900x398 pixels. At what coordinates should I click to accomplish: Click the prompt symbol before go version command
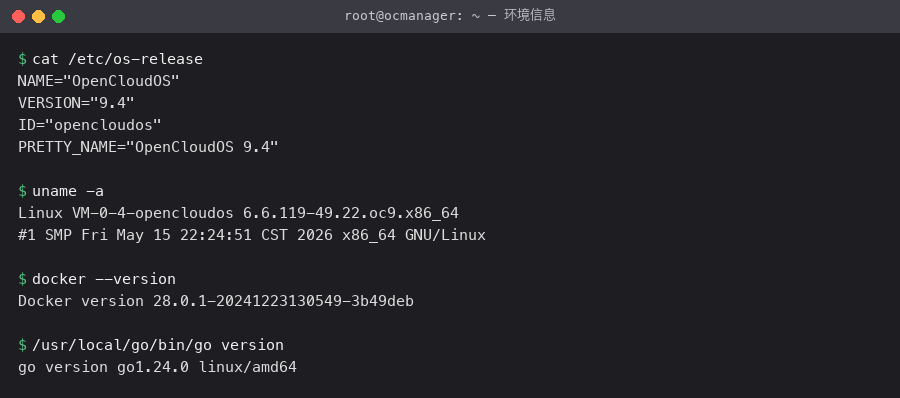[x=22, y=345]
